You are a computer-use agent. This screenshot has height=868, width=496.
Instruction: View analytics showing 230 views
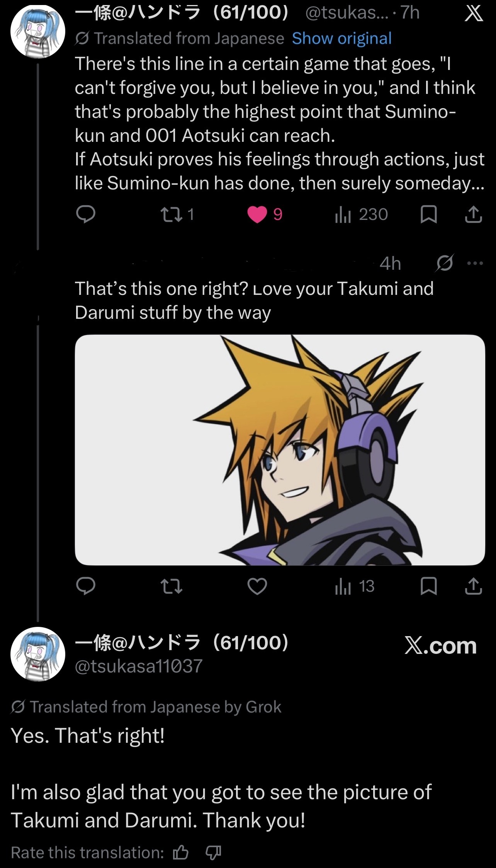[x=361, y=214]
